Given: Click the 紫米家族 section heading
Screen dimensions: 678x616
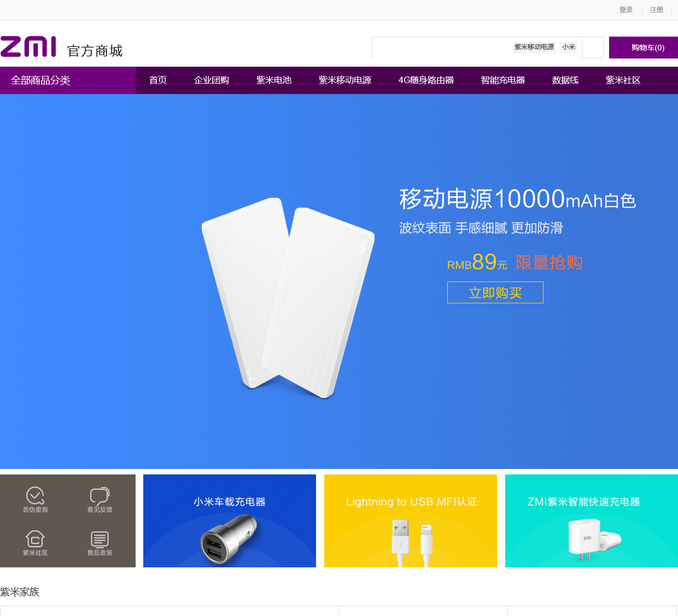Looking at the screenshot, I should coord(20,592).
